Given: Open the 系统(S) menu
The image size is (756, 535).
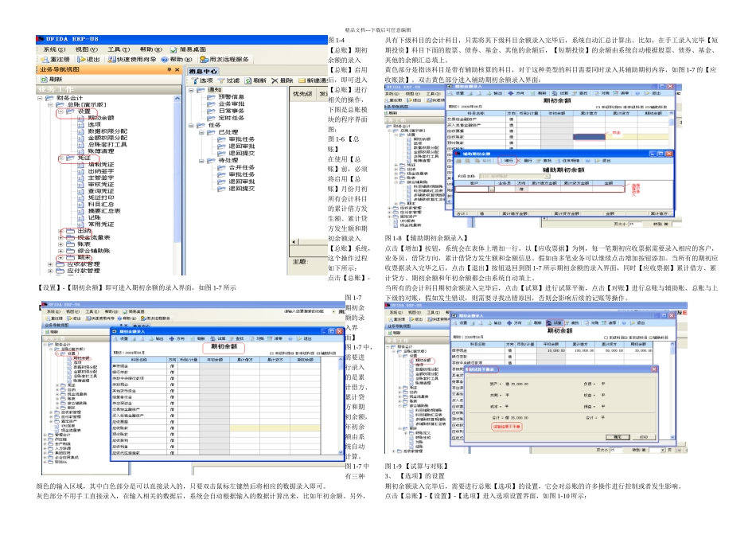Looking at the screenshot, I should pos(53,49).
